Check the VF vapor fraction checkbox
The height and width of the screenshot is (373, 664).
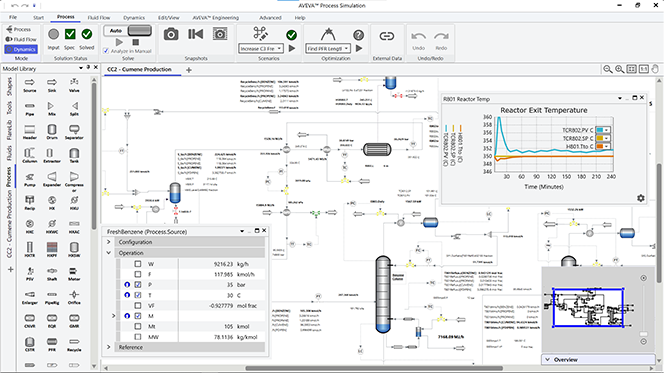138,306
